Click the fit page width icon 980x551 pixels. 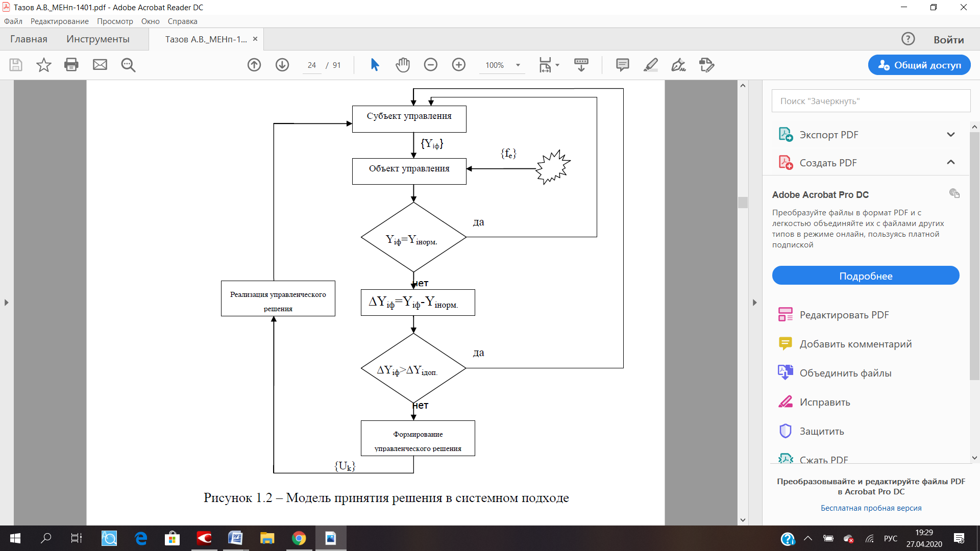tap(545, 65)
